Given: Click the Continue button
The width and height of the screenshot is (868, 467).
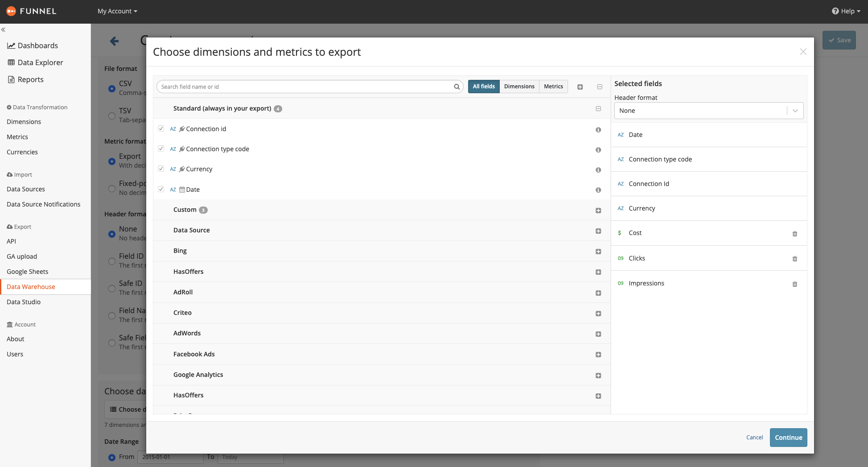Looking at the screenshot, I should coord(788,438).
